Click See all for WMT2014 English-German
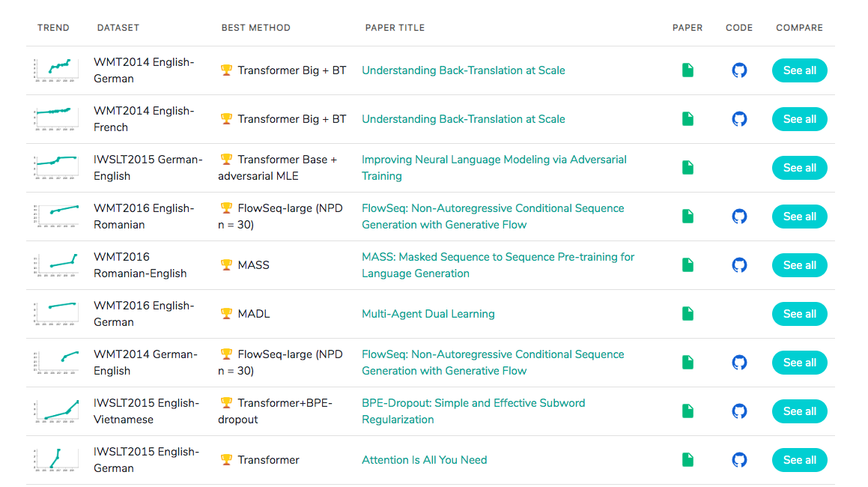 [x=799, y=70]
